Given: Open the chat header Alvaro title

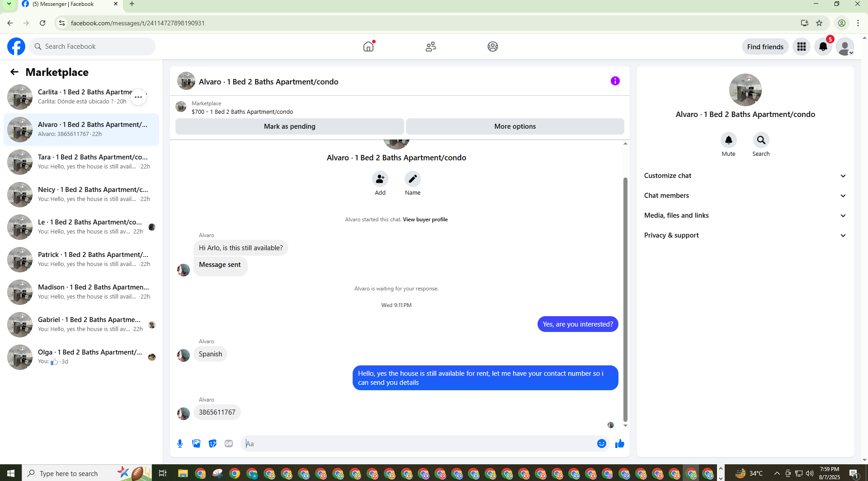Looking at the screenshot, I should point(269,82).
